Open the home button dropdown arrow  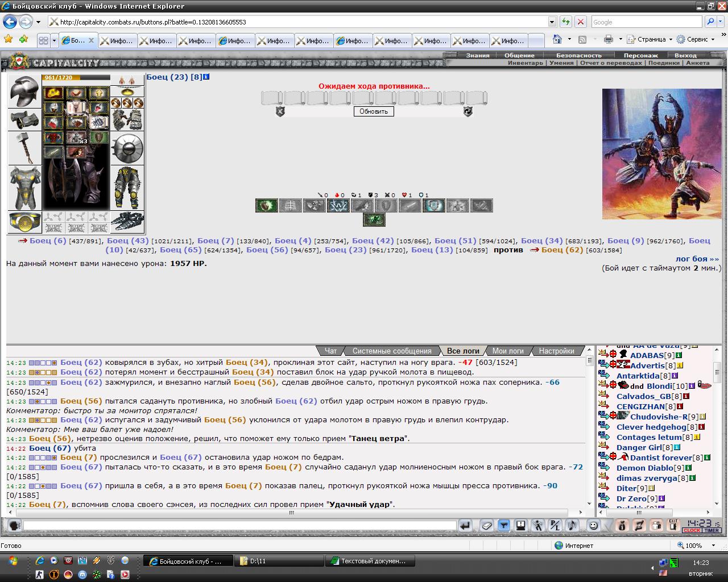(x=569, y=40)
